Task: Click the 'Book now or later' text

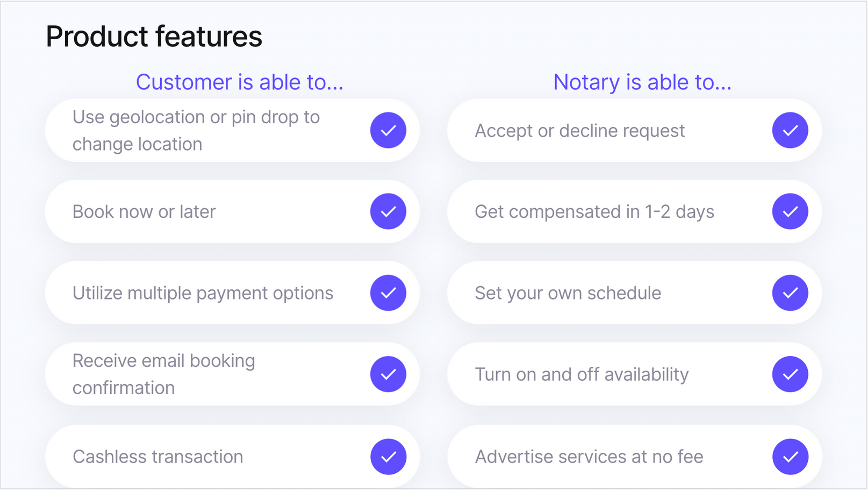Action: point(144,212)
